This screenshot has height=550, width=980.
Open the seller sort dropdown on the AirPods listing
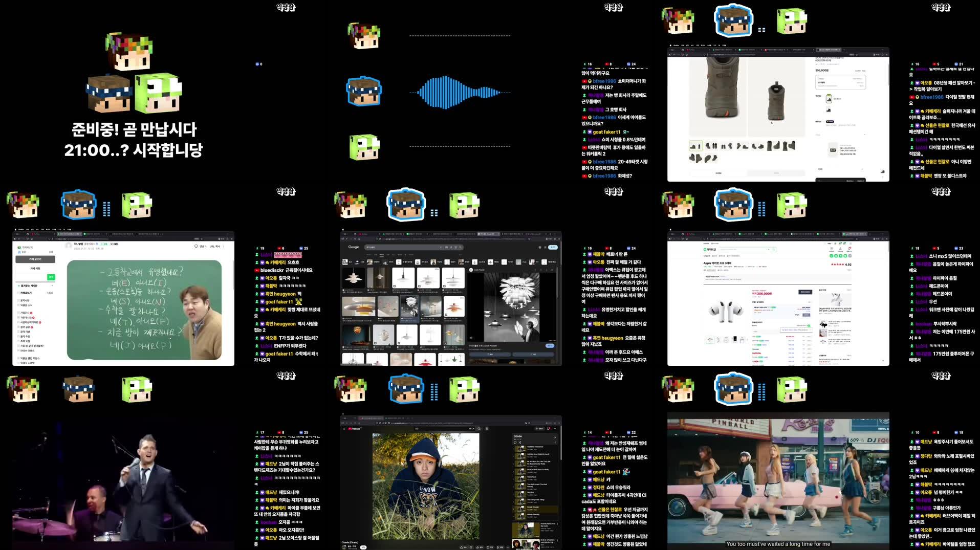pyautogui.click(x=796, y=330)
